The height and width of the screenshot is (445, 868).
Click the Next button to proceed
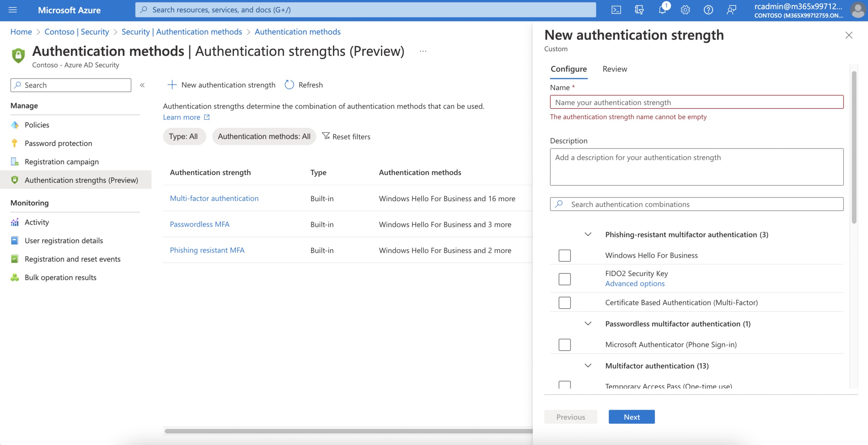tap(631, 416)
